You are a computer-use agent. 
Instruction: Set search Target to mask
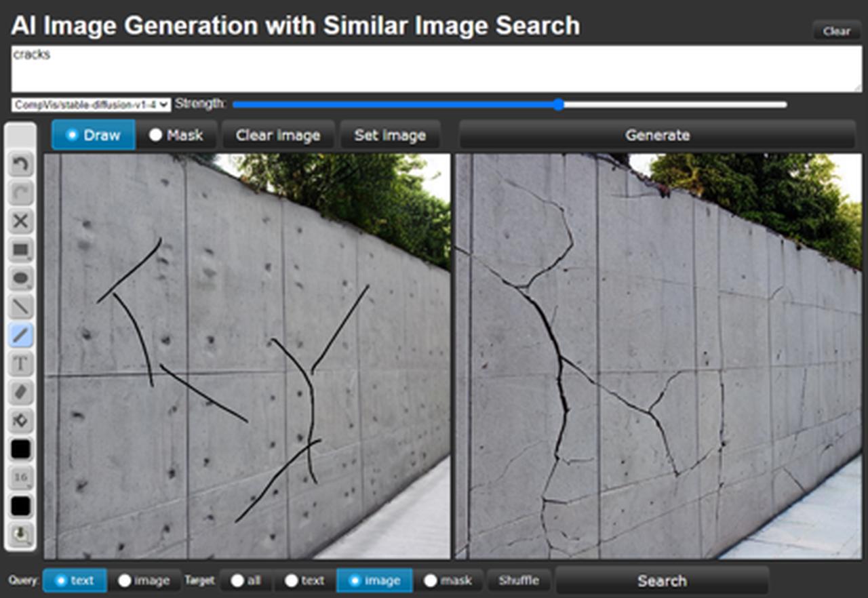pos(448,580)
